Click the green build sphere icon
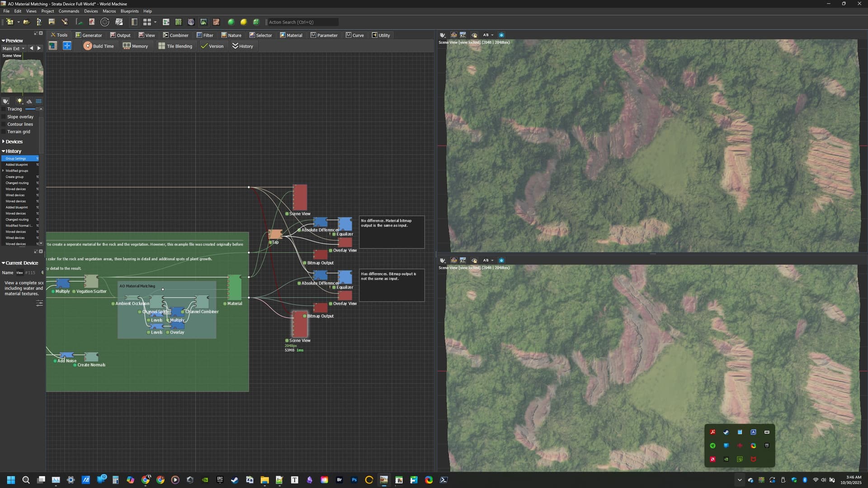This screenshot has height=488, width=868. point(231,22)
